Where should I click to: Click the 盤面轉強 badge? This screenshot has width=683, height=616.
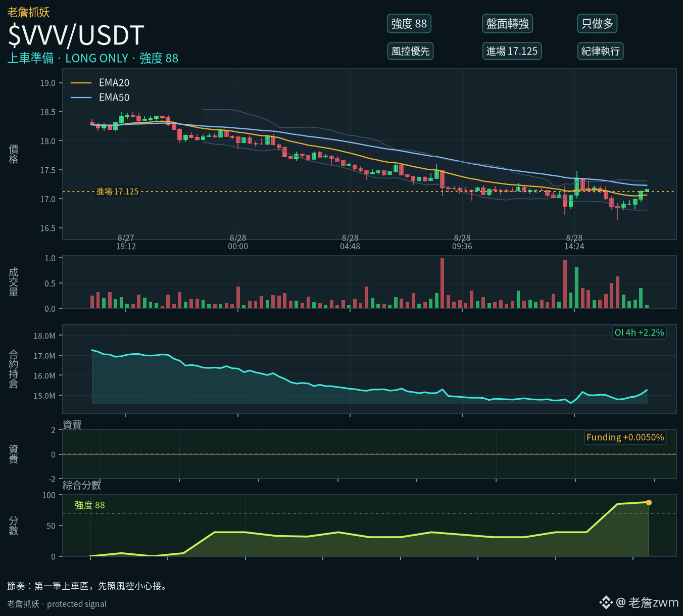[x=508, y=24]
